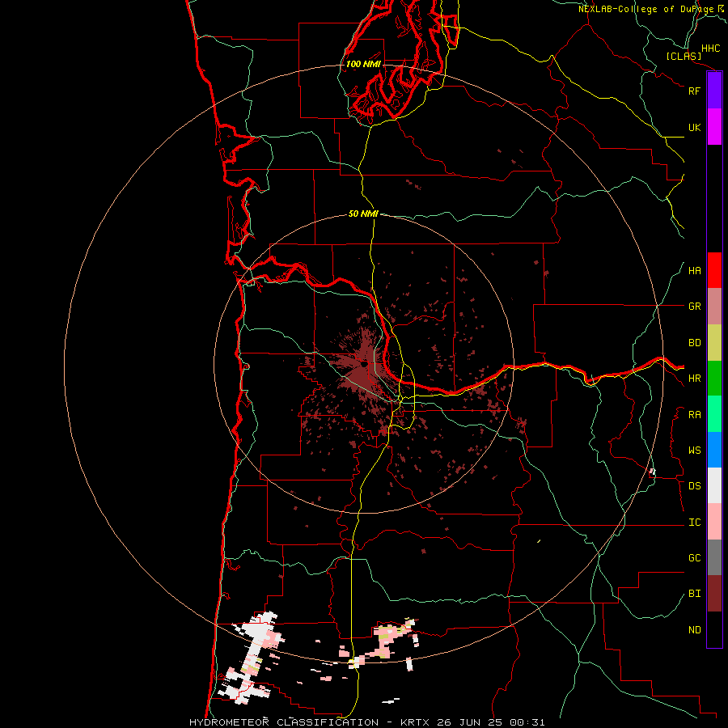Click the UK legend label

click(x=694, y=127)
